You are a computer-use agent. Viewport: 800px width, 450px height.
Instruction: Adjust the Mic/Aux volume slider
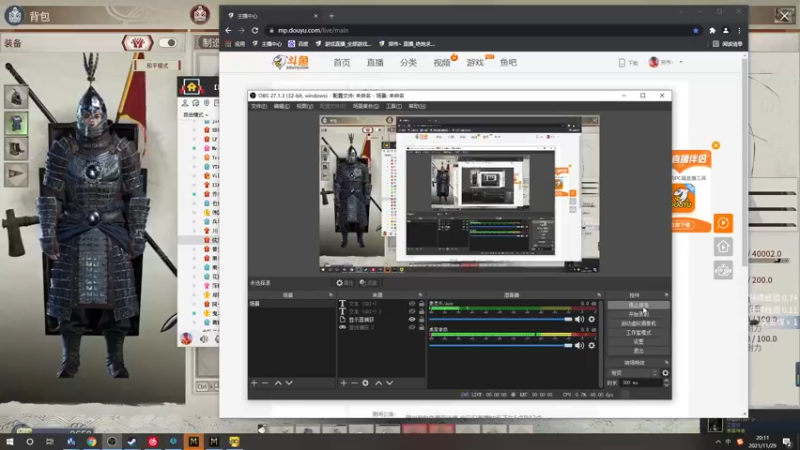pyautogui.click(x=501, y=319)
